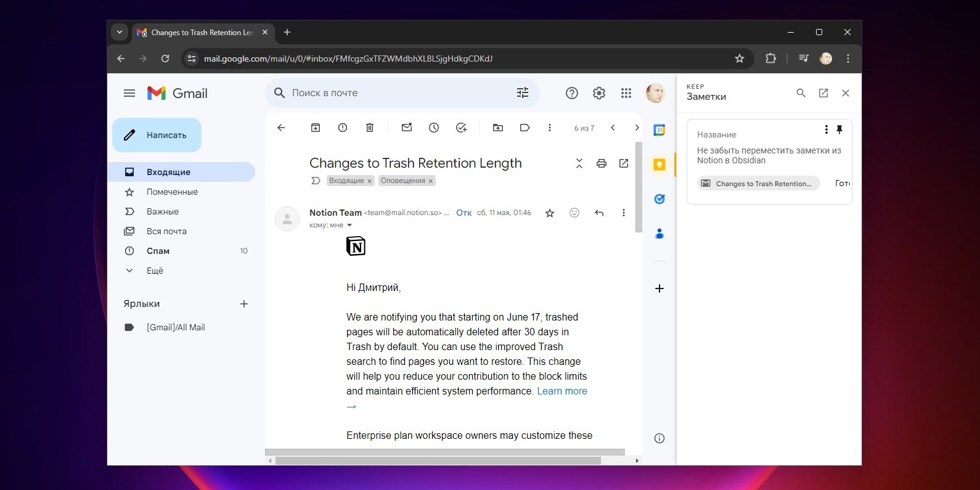Pin the Keep note
The image size is (980, 490).
point(839,129)
